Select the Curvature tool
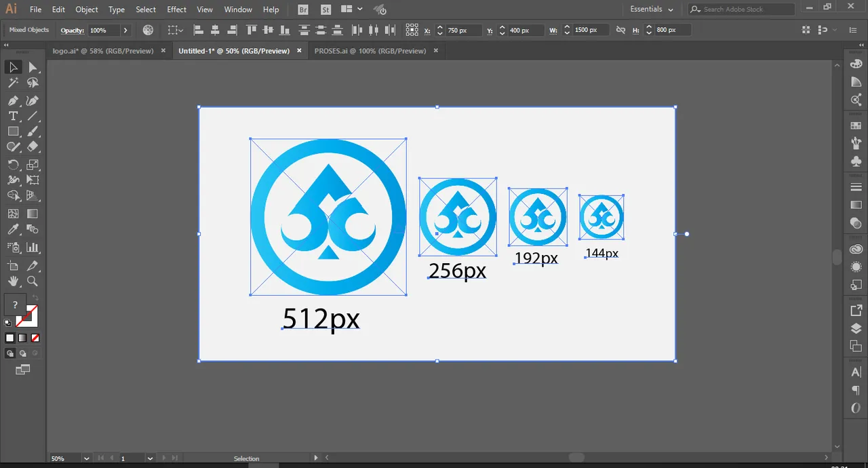The height and width of the screenshot is (468, 868). point(33,100)
